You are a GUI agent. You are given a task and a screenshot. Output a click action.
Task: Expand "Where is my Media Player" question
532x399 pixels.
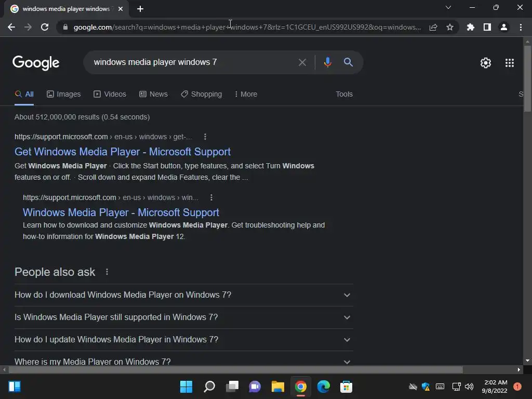click(x=183, y=360)
